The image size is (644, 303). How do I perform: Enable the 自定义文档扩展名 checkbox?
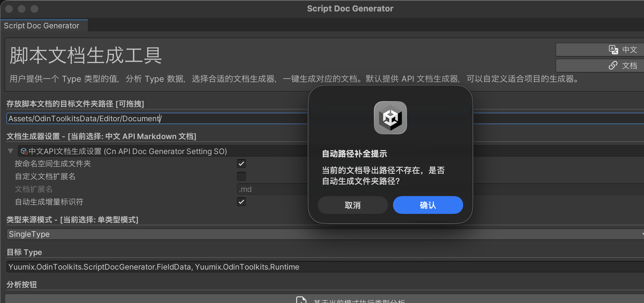(241, 176)
